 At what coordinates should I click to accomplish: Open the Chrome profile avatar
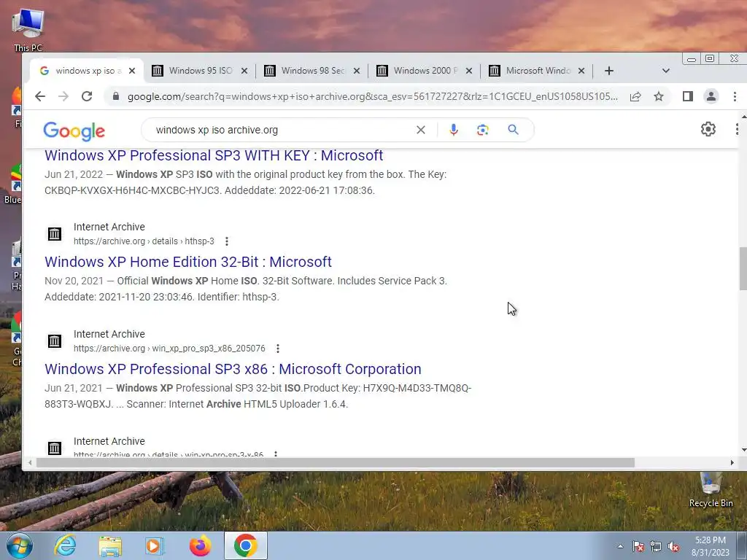point(711,97)
